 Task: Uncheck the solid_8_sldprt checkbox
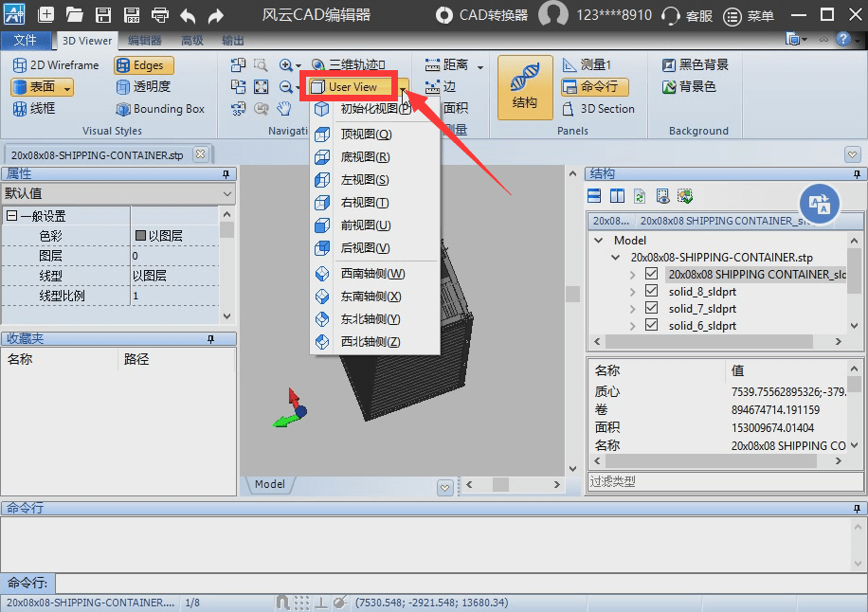[652, 291]
